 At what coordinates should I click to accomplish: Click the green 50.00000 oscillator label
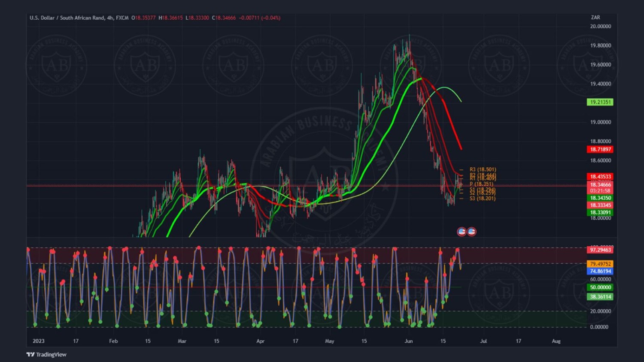pos(600,287)
